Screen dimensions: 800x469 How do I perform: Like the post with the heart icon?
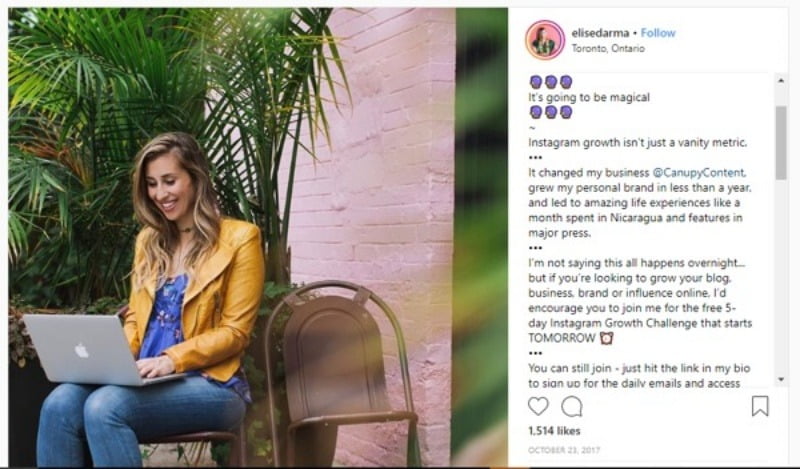[x=538, y=406]
